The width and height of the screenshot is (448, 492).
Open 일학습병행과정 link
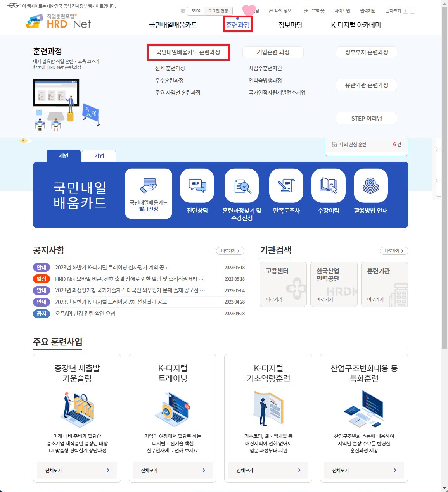[265, 81]
